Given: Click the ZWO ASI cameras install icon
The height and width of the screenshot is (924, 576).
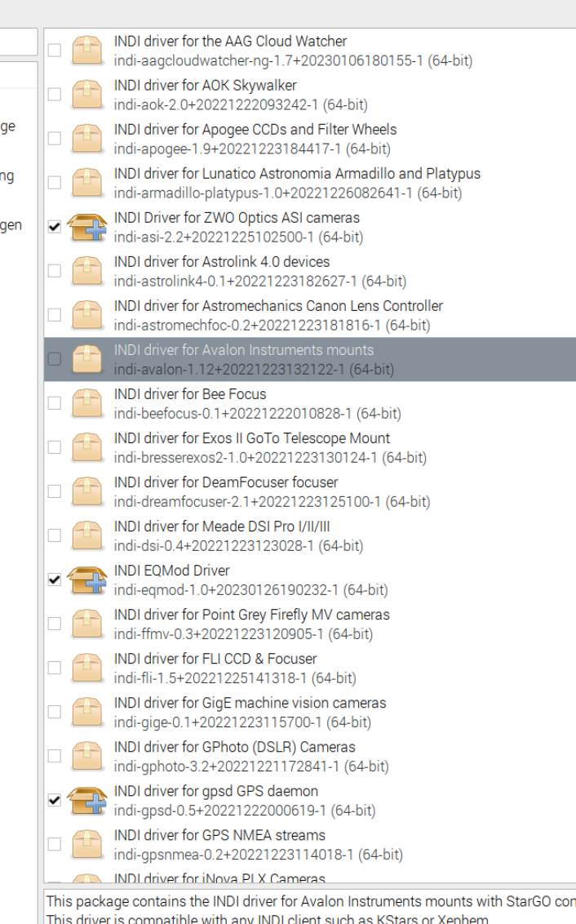Looking at the screenshot, I should 87,227.
